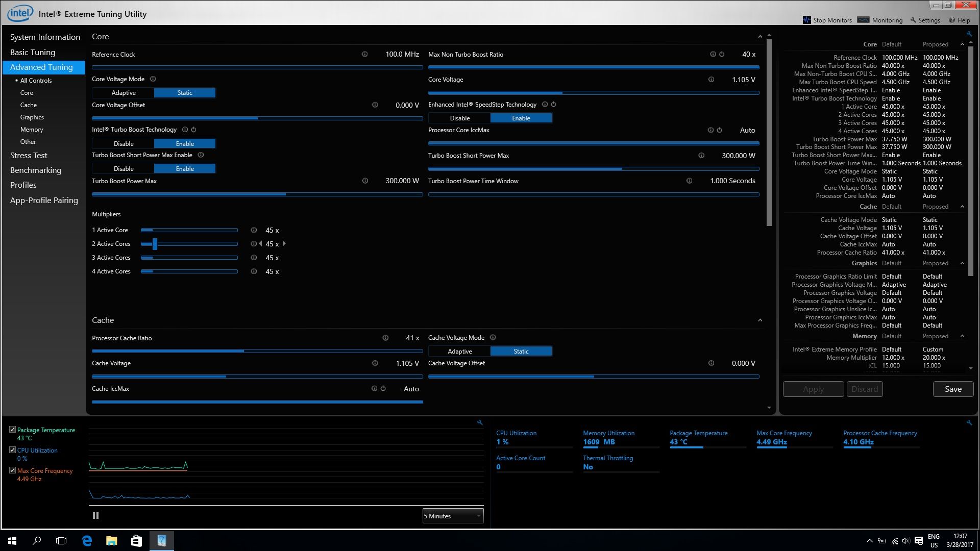
Task: Uncheck the Package Temperature checkbox
Action: click(x=12, y=430)
